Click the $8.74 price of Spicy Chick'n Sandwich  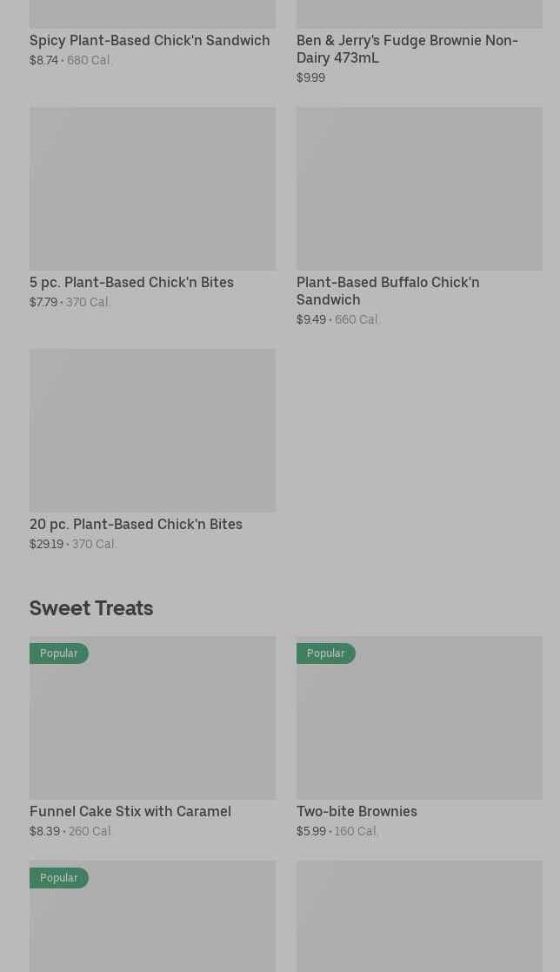click(43, 60)
